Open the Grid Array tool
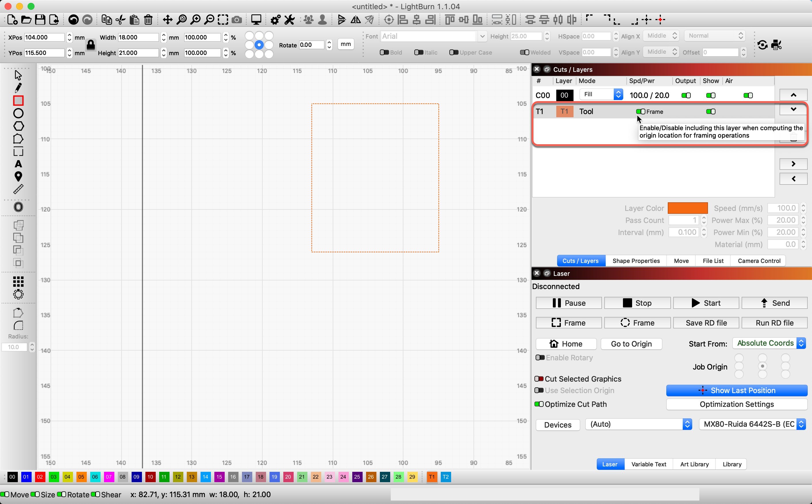 [x=18, y=282]
